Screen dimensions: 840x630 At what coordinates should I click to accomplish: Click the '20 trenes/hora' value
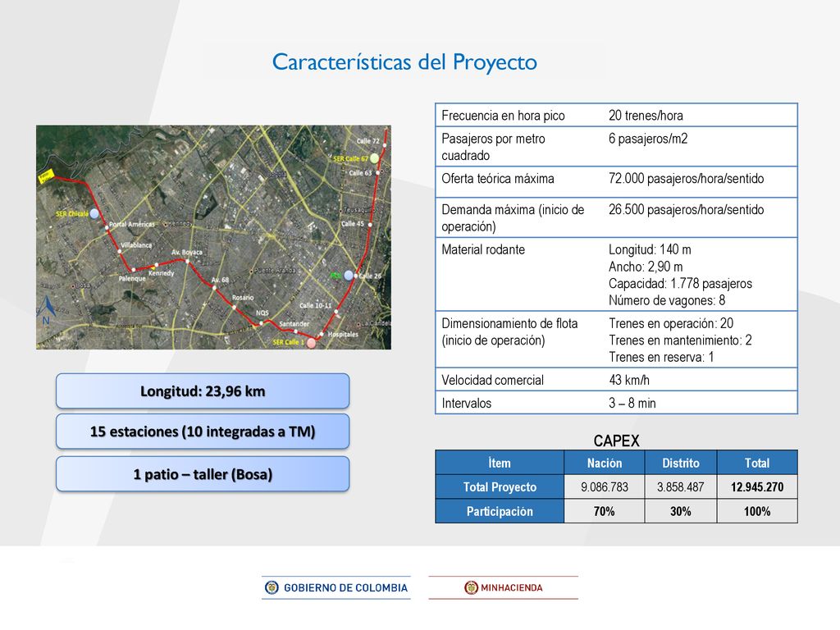click(x=646, y=116)
